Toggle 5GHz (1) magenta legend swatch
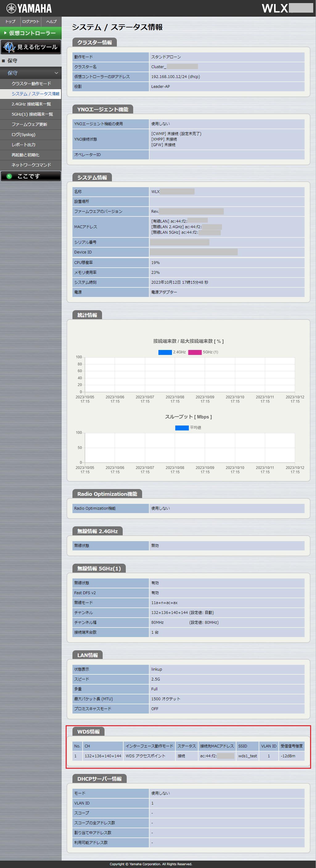The image size is (316, 868). pos(195,352)
